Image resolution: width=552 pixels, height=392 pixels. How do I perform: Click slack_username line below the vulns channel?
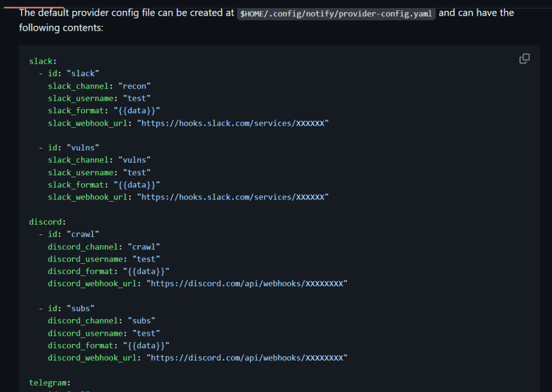pyautogui.click(x=99, y=173)
